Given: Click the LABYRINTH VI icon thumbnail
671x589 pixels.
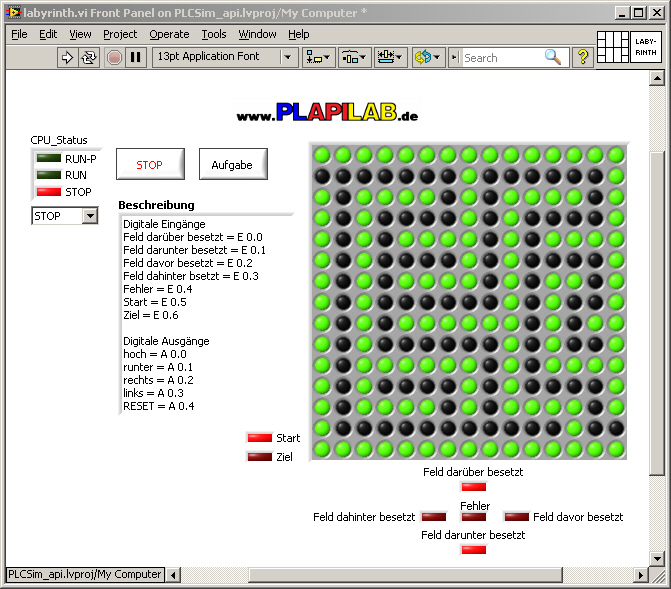Looking at the screenshot, I should (x=645, y=47).
